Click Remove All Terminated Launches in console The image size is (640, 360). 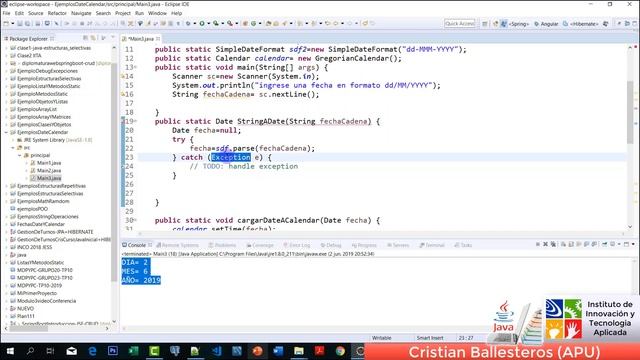tap(553, 244)
